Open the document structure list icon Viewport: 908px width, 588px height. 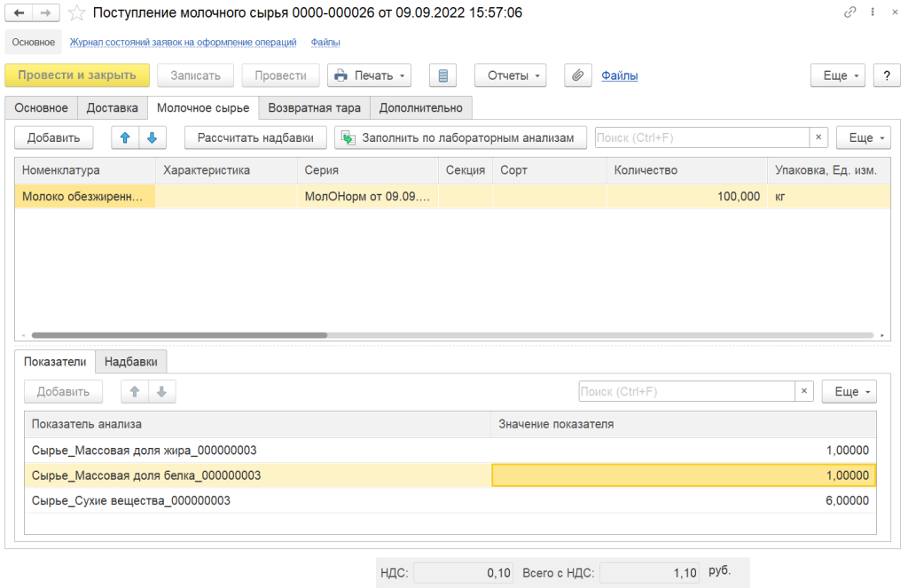point(443,75)
